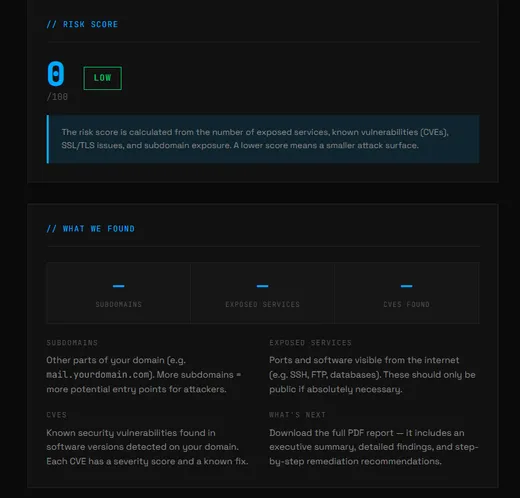
Task: Click the 'Ports and software visible' description paragraph
Action: coord(372,375)
